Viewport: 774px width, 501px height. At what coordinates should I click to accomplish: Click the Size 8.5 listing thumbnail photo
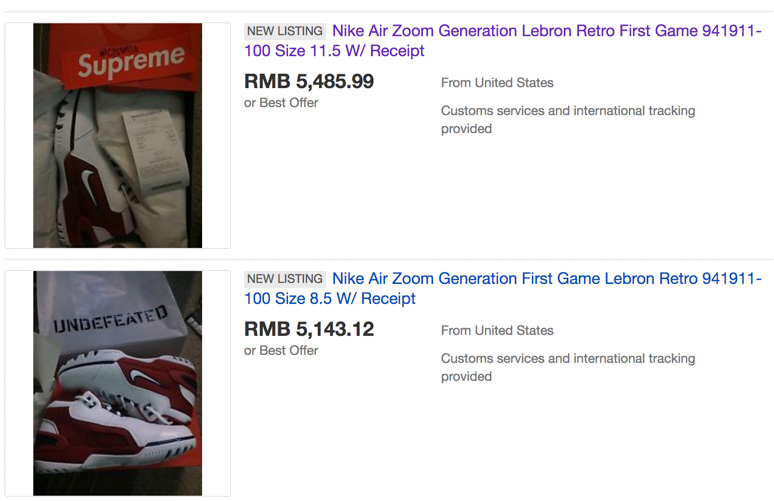click(118, 383)
